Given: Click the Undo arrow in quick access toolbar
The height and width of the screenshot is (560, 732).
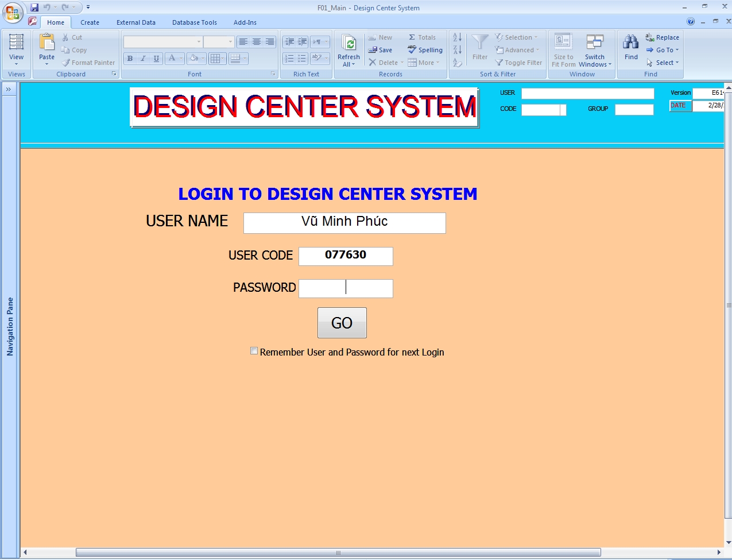Looking at the screenshot, I should point(47,7).
